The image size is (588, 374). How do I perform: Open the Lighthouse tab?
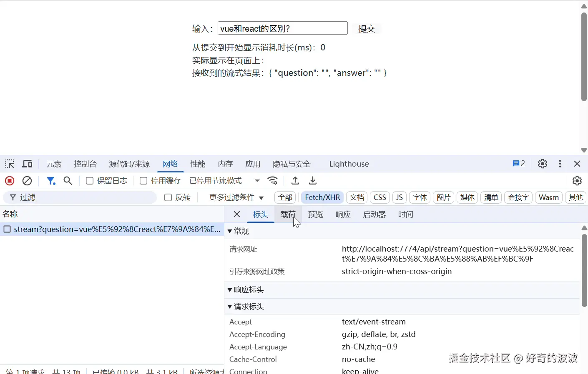click(349, 164)
